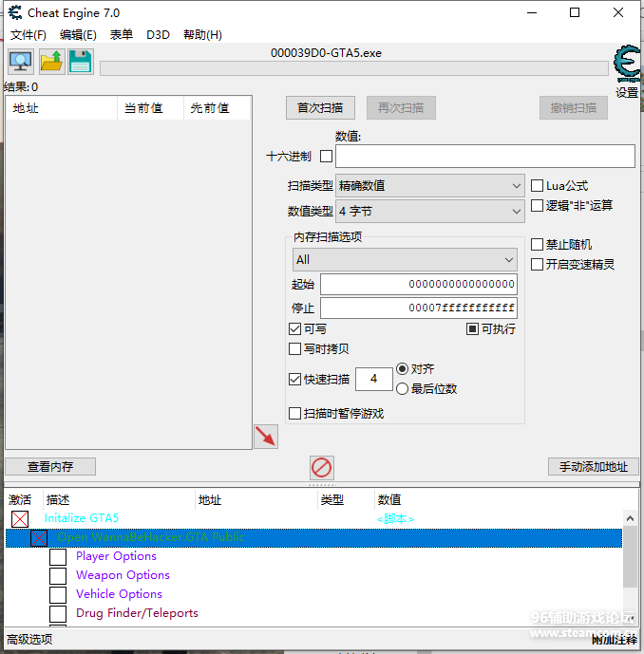The image size is (644, 654).
Task: Click the save floppy disk icon
Action: [x=80, y=62]
